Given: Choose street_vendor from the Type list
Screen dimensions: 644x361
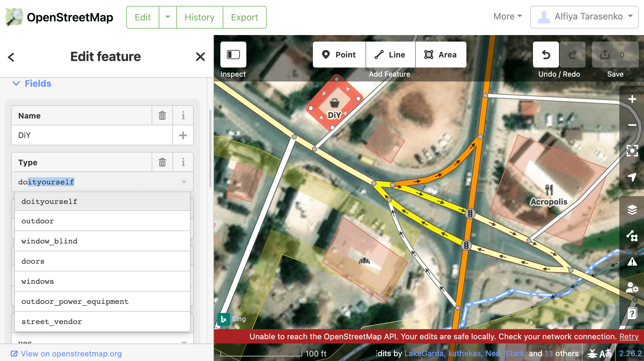Looking at the screenshot, I should pyautogui.click(x=102, y=322).
